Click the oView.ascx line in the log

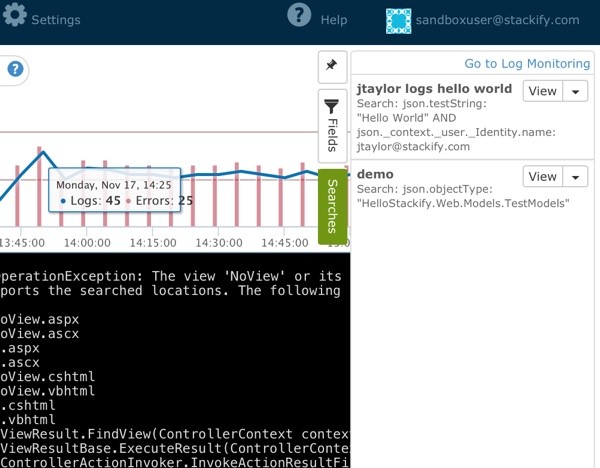39,333
